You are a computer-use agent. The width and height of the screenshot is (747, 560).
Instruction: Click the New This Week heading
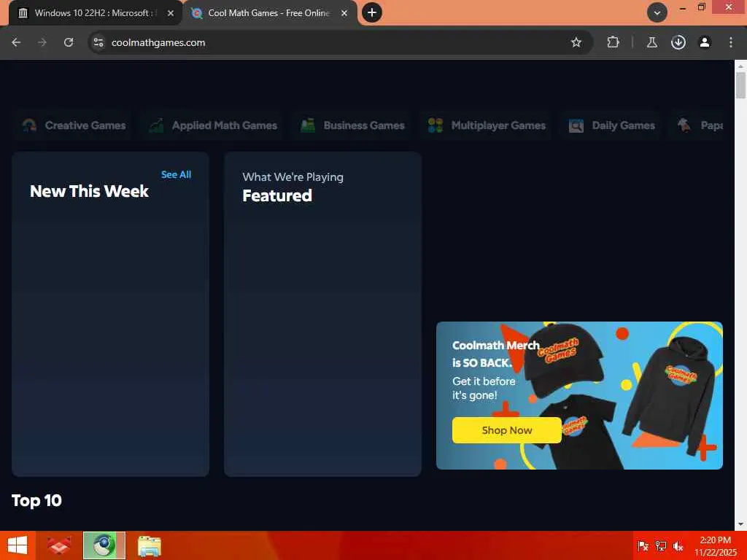[x=89, y=192]
